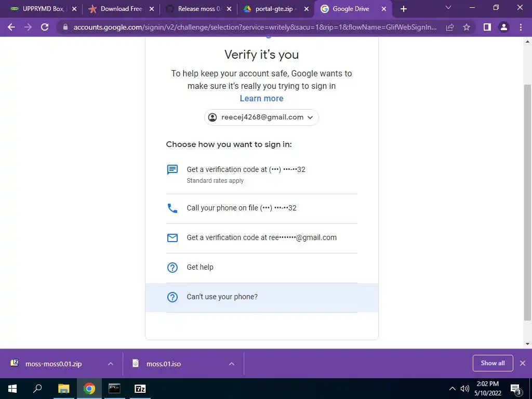Choose text message verification code option
Image resolution: width=532 pixels, height=399 pixels.
pos(262,175)
